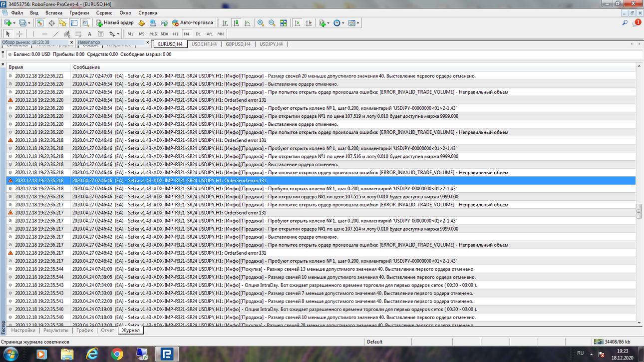This screenshot has width=644, height=362.
Task: Toggle the Navigator star-folder icon
Action: tap(62, 23)
